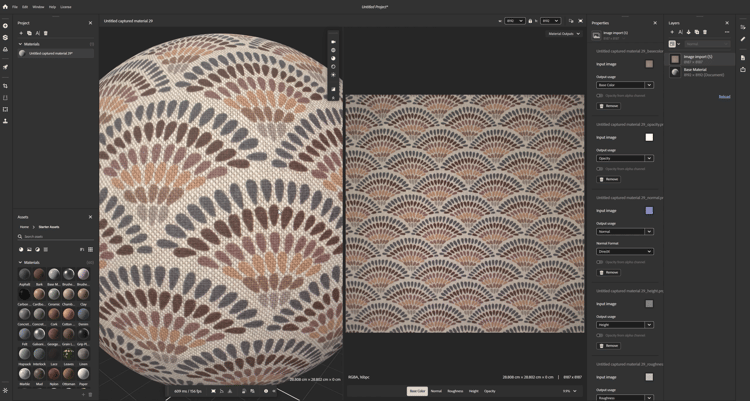Toggle Opacity from alpha channel under Height output
The width and height of the screenshot is (750, 401).
pos(599,336)
